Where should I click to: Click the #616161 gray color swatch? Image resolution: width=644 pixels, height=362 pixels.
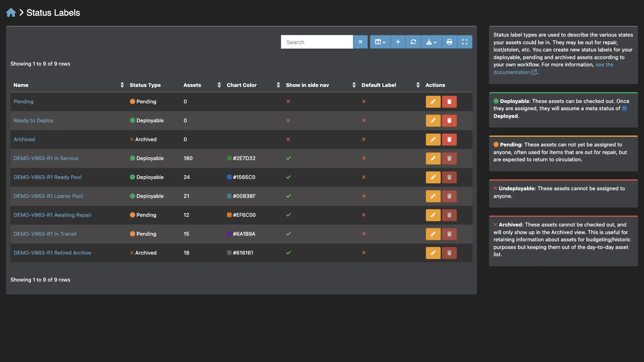pyautogui.click(x=229, y=253)
